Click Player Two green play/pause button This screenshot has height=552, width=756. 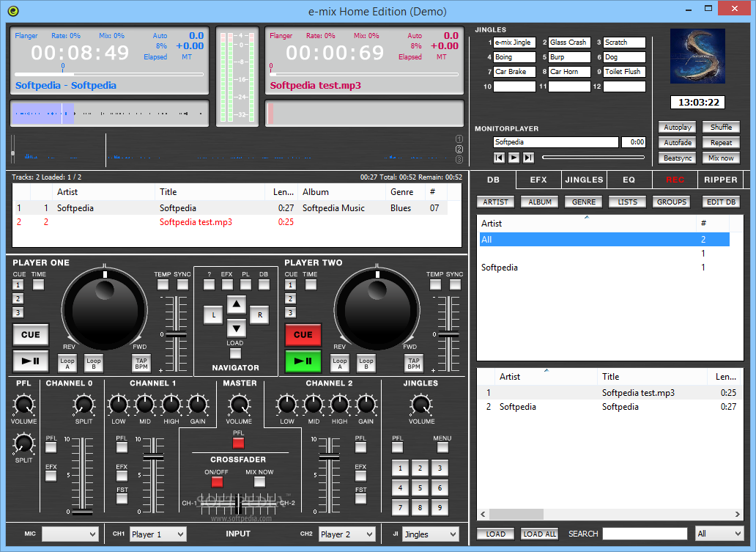click(x=303, y=361)
